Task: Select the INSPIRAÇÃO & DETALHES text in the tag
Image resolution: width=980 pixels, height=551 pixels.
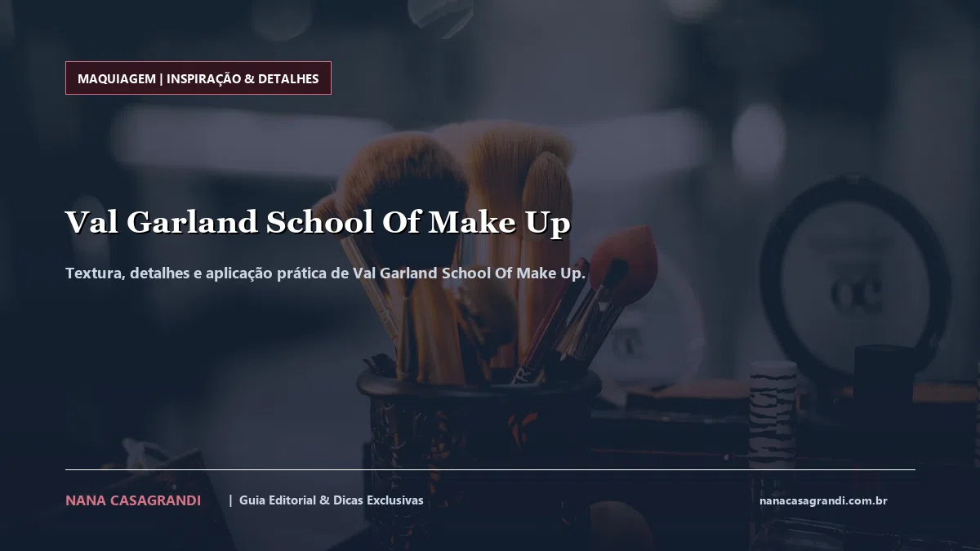Action: pos(243,78)
